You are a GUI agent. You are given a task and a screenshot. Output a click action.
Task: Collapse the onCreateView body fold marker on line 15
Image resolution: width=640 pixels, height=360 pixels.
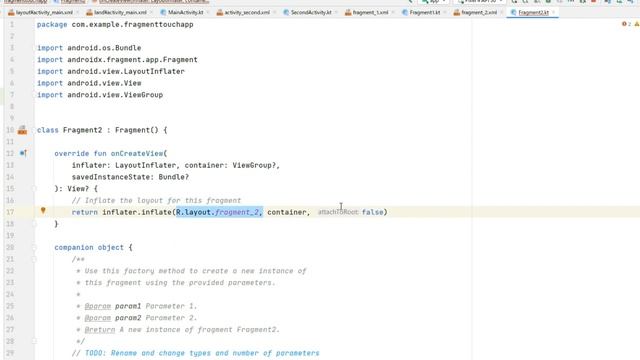click(35, 189)
